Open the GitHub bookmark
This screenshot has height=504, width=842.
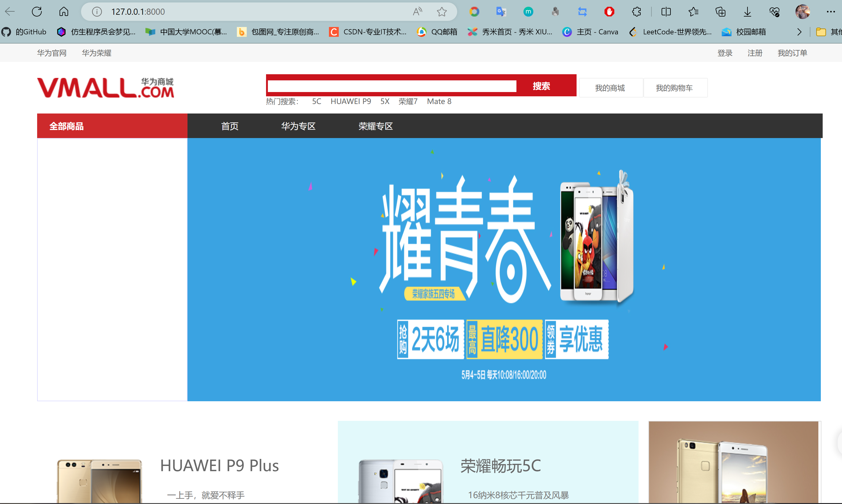(x=24, y=32)
